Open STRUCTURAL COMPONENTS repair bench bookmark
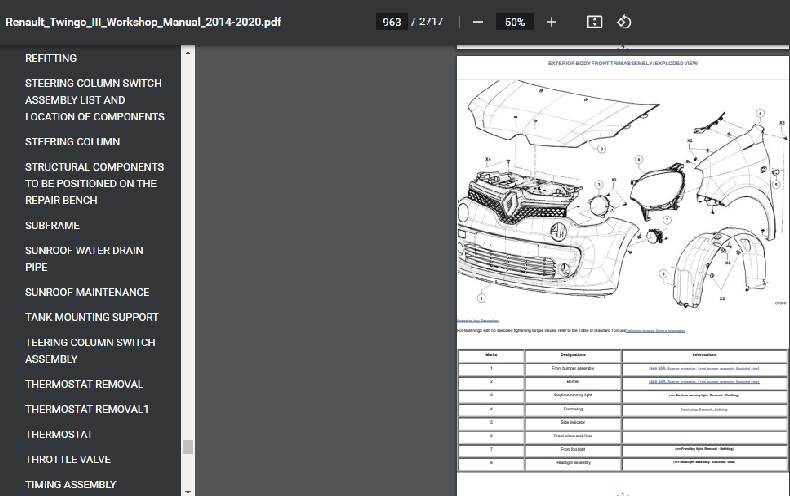 95,184
